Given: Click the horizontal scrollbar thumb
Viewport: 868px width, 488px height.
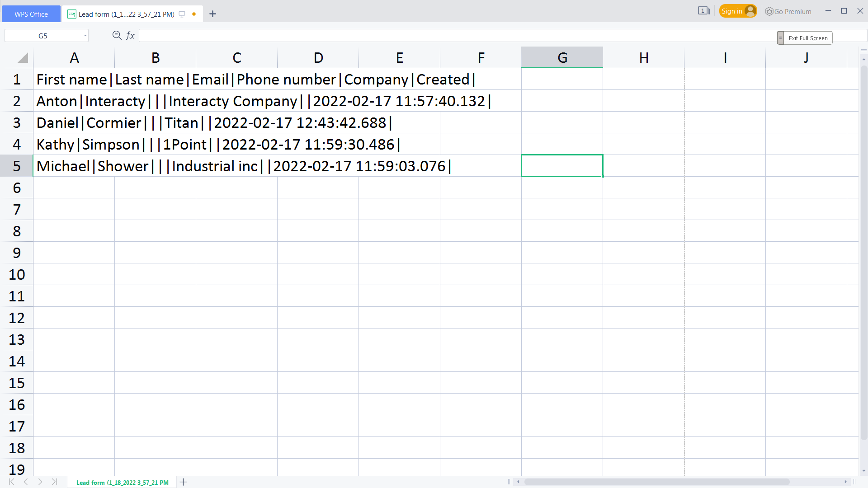Looking at the screenshot, I should click(x=656, y=482).
